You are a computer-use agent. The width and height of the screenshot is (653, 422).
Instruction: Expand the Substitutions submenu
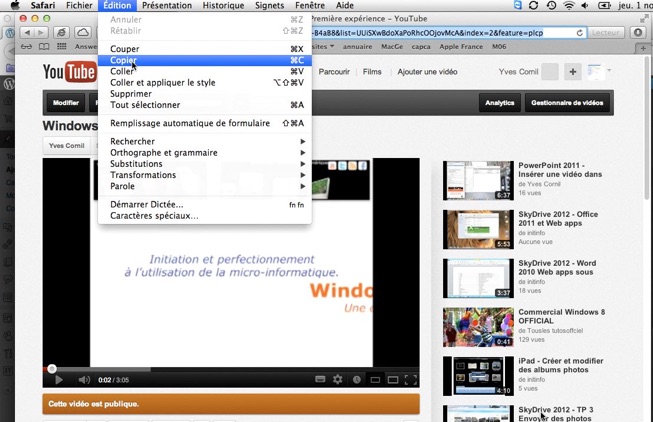(205, 164)
